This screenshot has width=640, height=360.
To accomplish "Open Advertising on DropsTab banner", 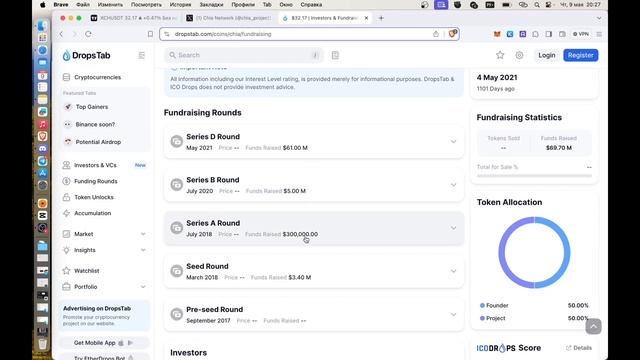I will tap(104, 316).
